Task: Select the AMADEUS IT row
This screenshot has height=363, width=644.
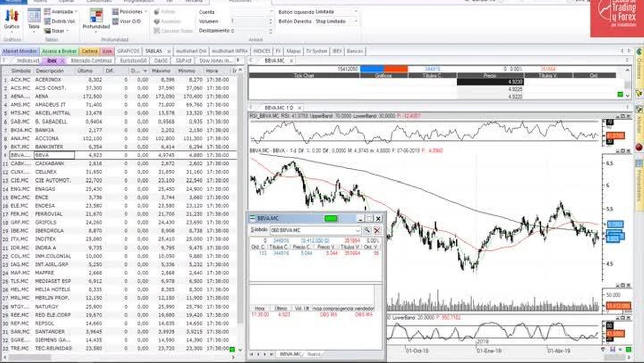Action: point(118,104)
